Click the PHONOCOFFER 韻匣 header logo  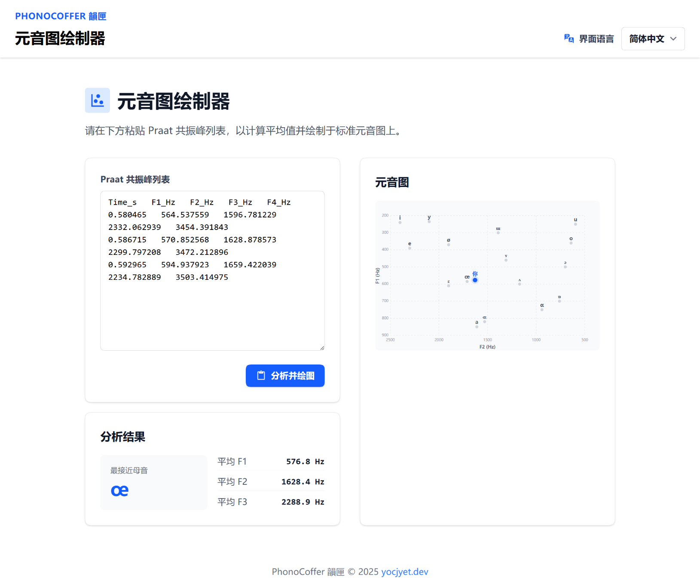click(x=60, y=16)
